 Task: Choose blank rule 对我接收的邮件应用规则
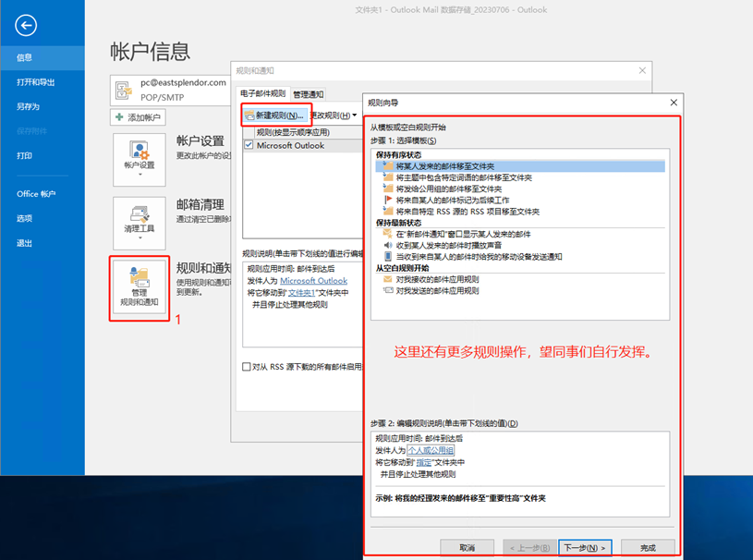[x=437, y=279]
